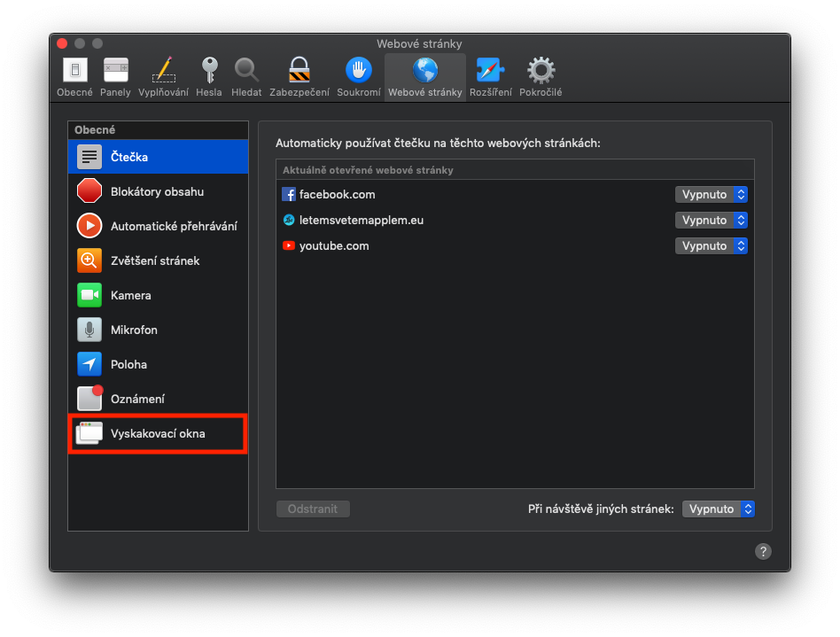Select Oznámení in the sidebar
The width and height of the screenshot is (840, 637).
pos(159,399)
